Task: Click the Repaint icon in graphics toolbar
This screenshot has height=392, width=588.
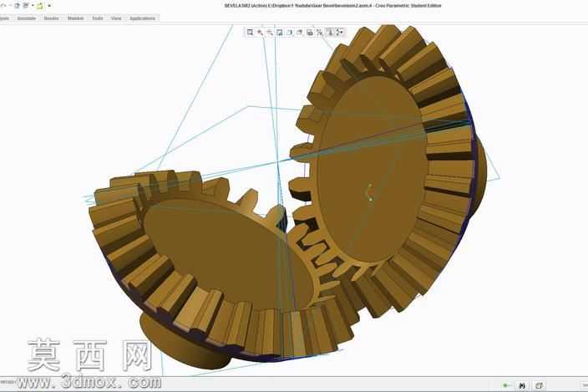Action: pos(279,33)
